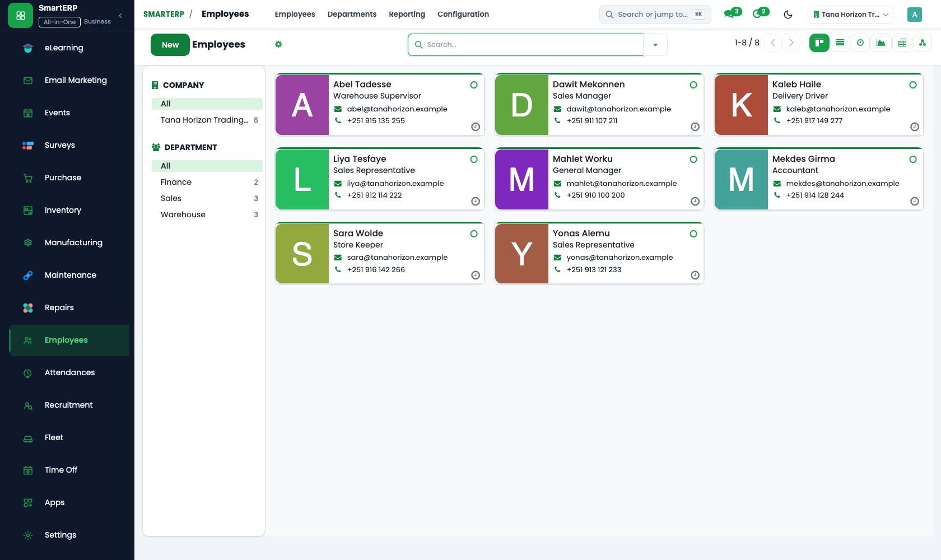The image size is (941, 560).
Task: Click New employee button
Action: [x=170, y=45]
